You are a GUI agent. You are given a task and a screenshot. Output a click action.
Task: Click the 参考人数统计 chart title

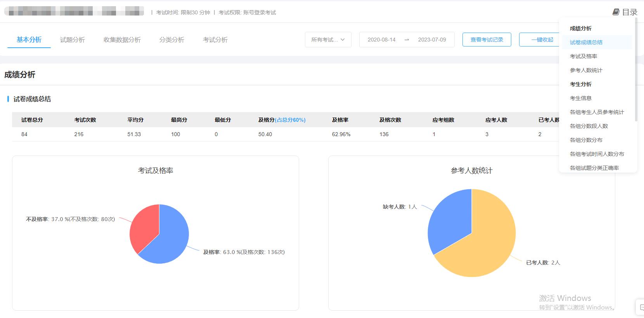(x=472, y=170)
